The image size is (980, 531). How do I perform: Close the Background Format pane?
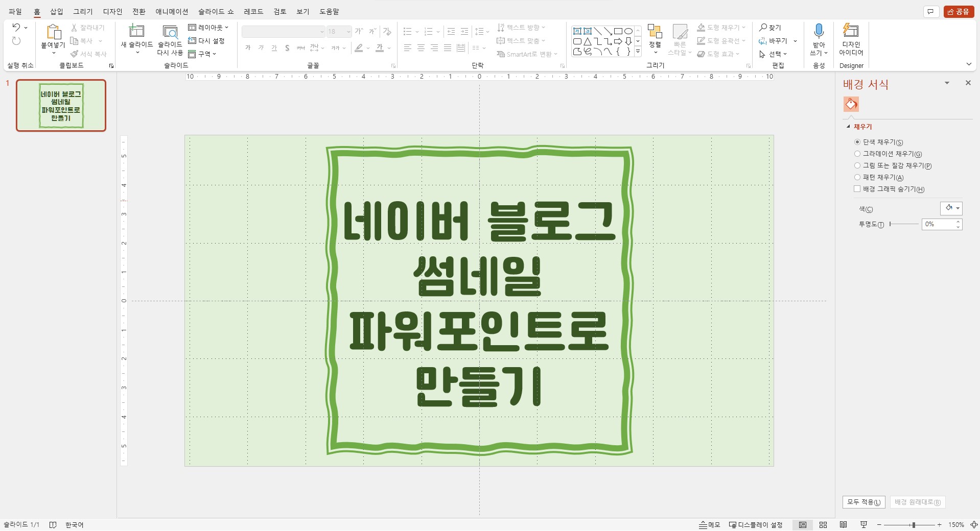coord(968,83)
